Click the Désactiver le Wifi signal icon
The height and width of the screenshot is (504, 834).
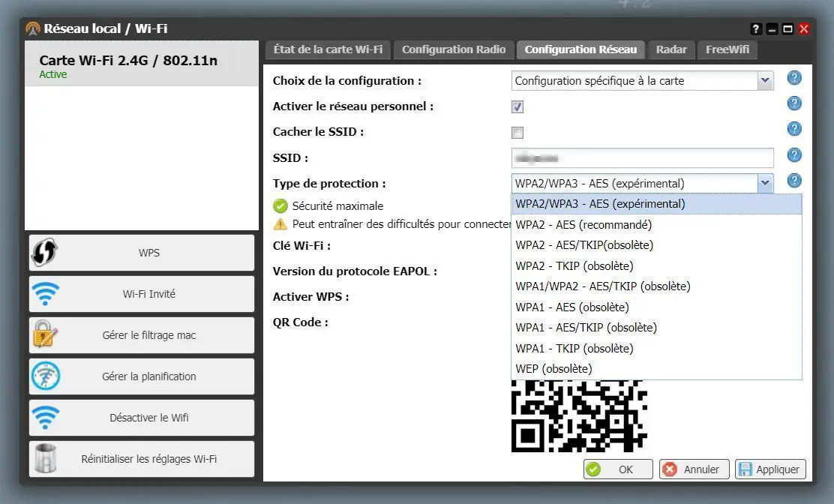coord(45,417)
